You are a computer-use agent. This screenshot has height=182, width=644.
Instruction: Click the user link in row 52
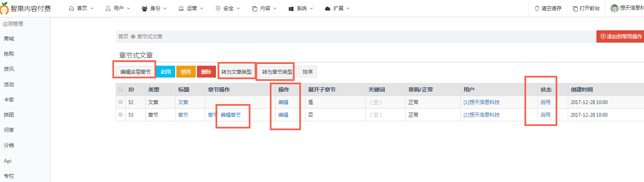[x=482, y=102]
